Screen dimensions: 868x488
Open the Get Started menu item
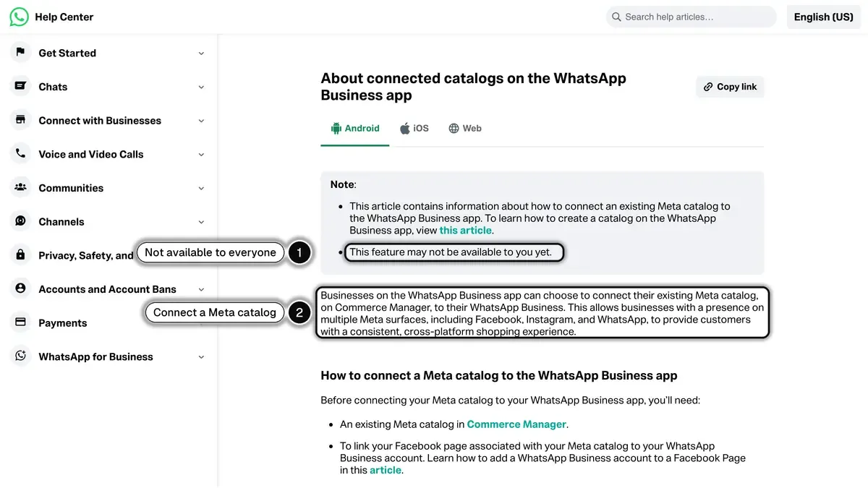[x=109, y=53]
